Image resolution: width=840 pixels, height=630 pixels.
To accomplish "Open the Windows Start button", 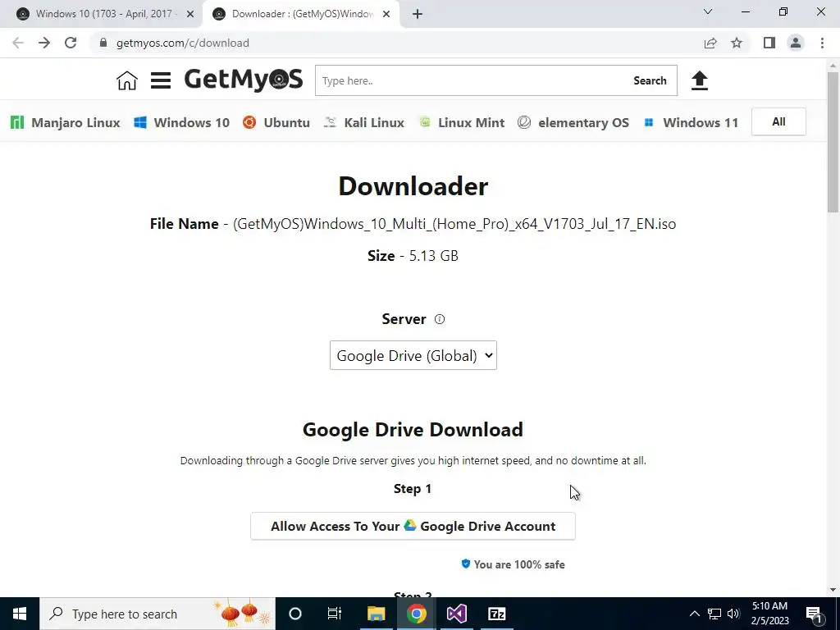I will point(20,614).
